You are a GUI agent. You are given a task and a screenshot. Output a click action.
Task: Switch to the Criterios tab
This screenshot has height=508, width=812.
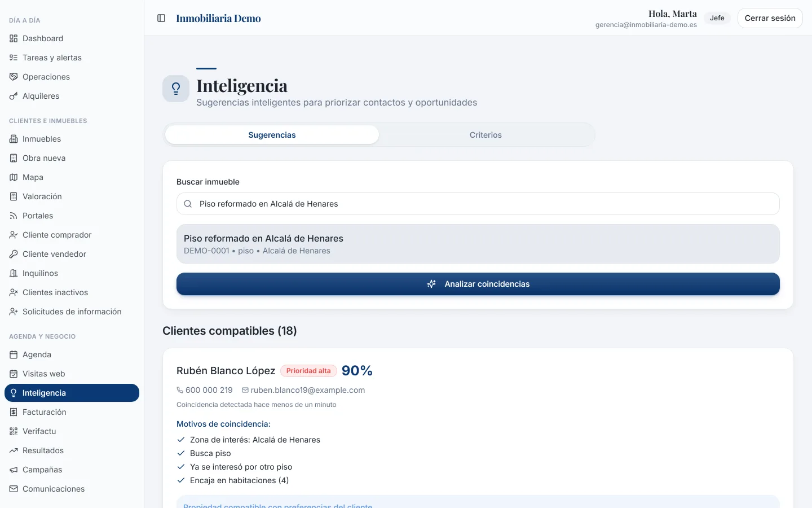click(x=486, y=135)
